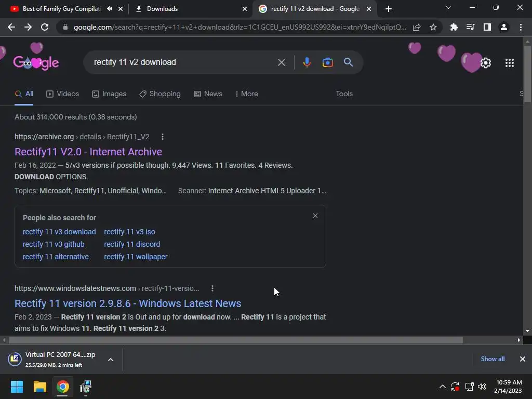The width and height of the screenshot is (532, 399).
Task: Start a voice search with the microphone
Action: [307, 62]
